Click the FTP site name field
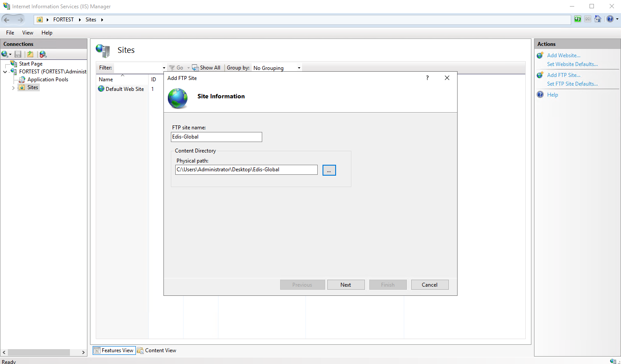The height and width of the screenshot is (364, 621). [x=216, y=137]
